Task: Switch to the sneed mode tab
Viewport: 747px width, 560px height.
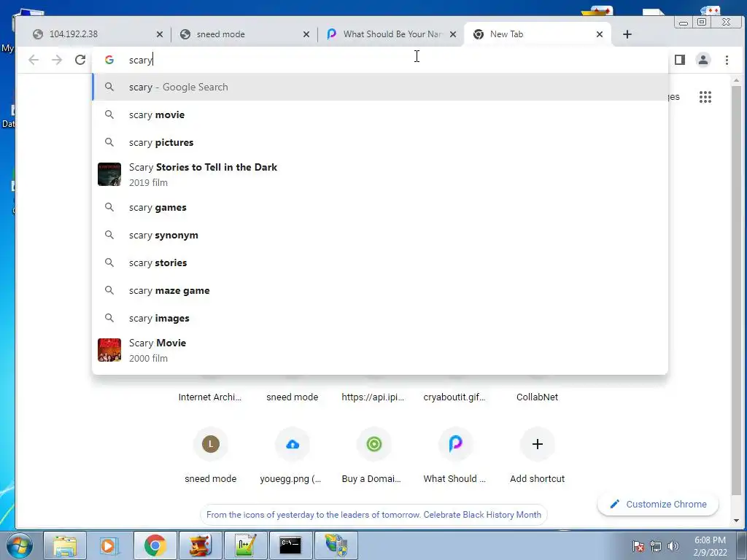Action: [243, 34]
